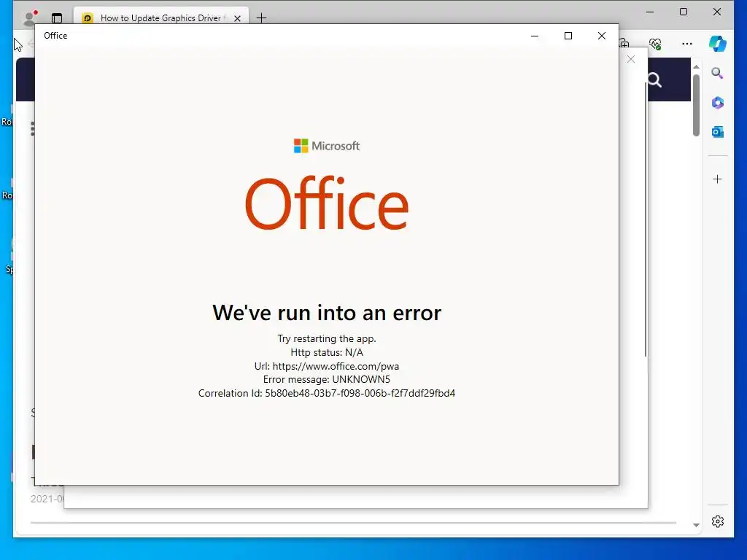Viewport: 747px width, 560px height.
Task: Click Edge page scrollbar down arrow
Action: click(x=696, y=525)
